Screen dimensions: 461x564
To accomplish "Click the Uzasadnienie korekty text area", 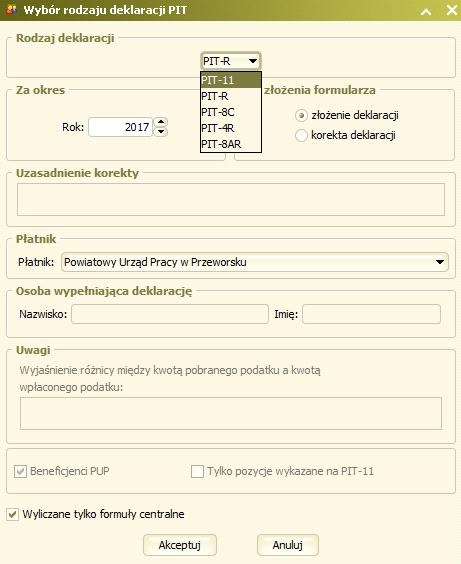I will pos(231,200).
